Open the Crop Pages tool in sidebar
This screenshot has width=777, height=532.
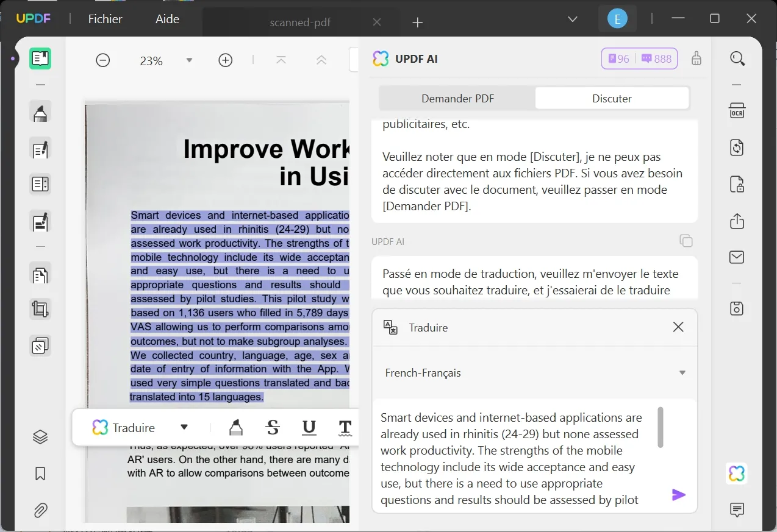[x=40, y=310]
